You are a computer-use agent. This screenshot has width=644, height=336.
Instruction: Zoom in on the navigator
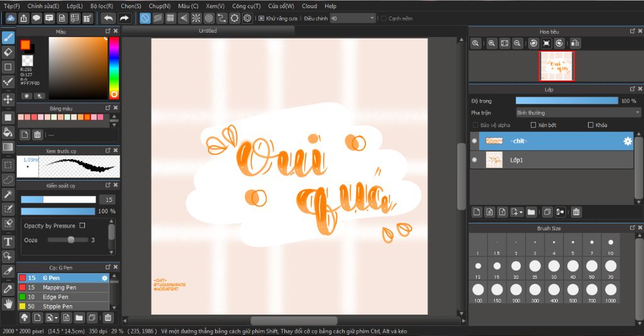point(492,43)
